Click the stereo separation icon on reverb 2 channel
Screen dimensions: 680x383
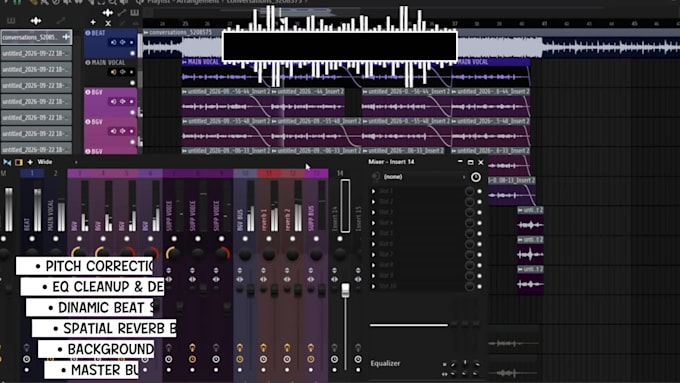(287, 279)
